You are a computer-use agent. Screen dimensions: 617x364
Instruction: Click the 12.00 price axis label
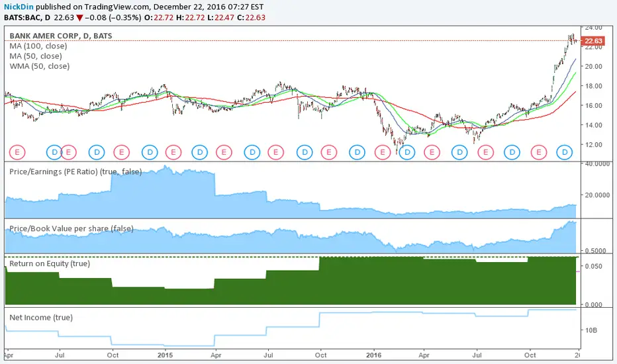tap(593, 145)
